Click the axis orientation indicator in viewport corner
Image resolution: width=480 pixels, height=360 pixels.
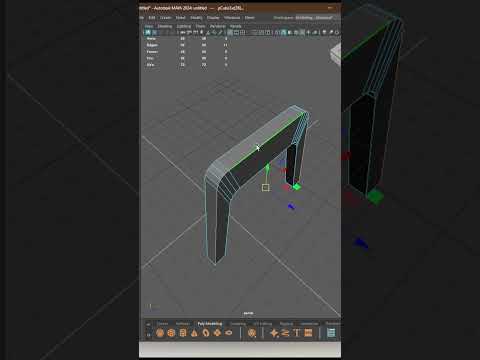(x=151, y=306)
